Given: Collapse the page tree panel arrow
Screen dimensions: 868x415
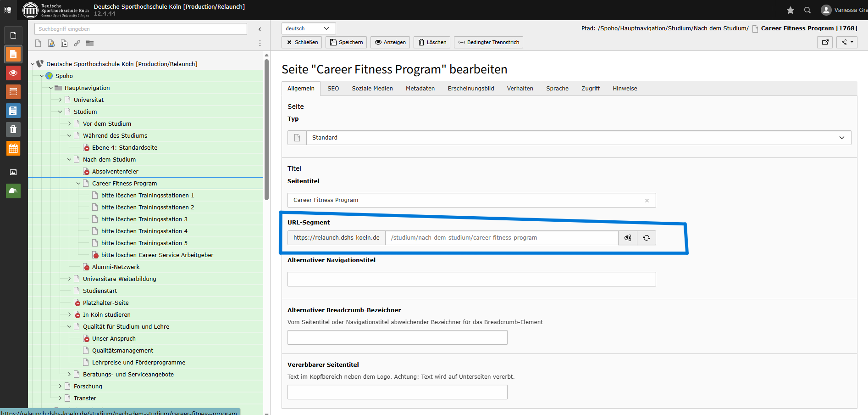Looking at the screenshot, I should tap(260, 29).
